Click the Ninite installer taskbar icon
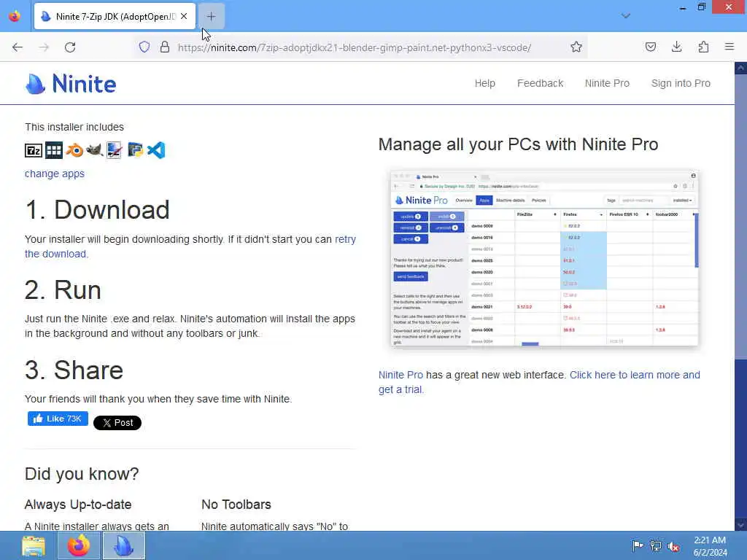 [x=124, y=545]
